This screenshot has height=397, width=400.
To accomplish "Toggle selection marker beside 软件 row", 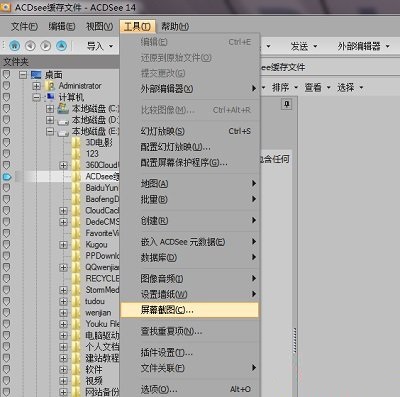I will click(6, 369).
